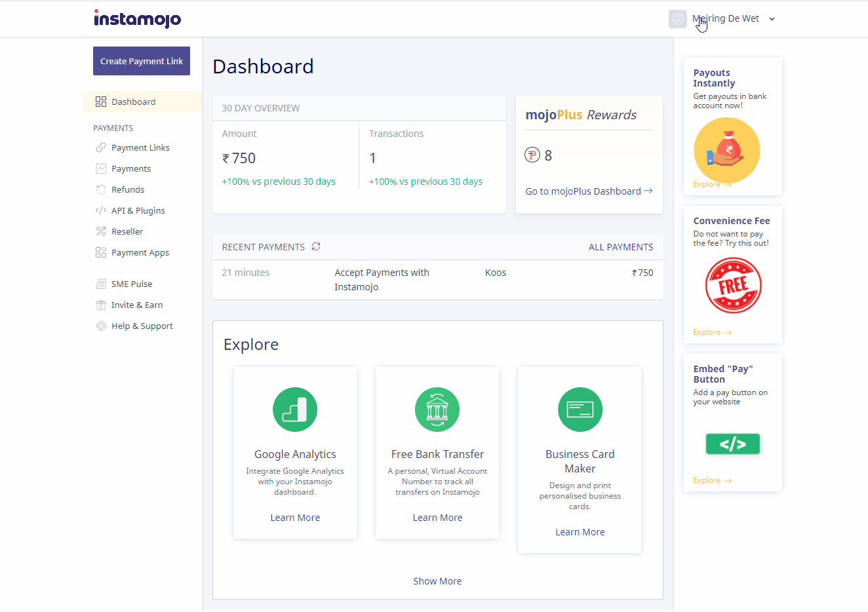The width and height of the screenshot is (868, 612).
Task: Click the user avatar icon
Action: [678, 19]
